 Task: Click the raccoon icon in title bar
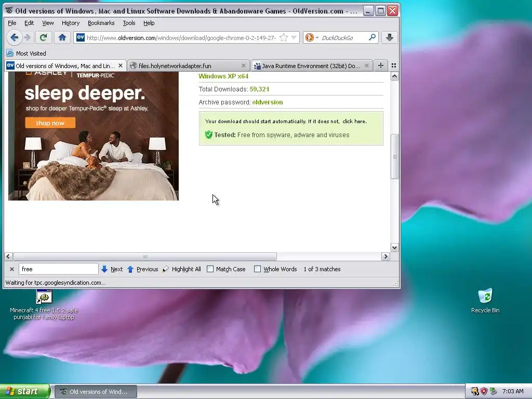tap(9, 10)
